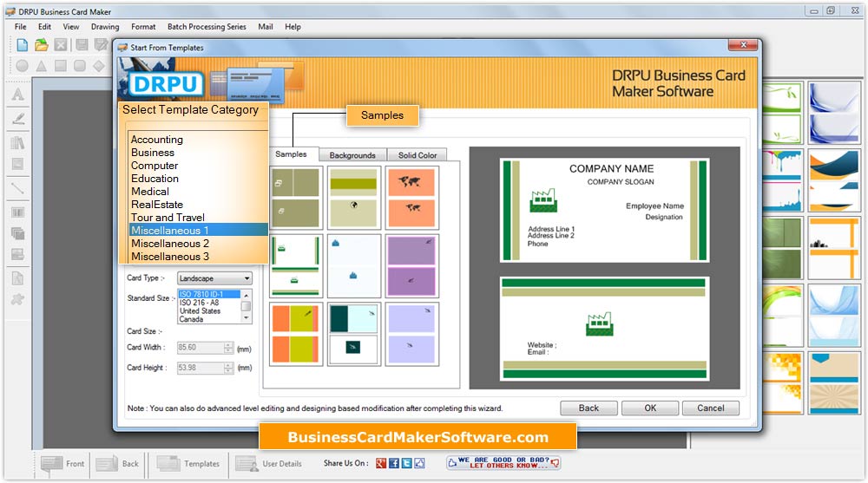Share on Facebook icon
This screenshot has height=483, width=868.
tap(393, 463)
